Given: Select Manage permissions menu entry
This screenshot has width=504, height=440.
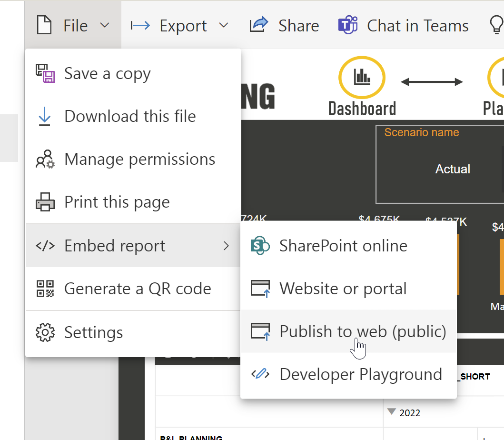Looking at the screenshot, I should 139,160.
